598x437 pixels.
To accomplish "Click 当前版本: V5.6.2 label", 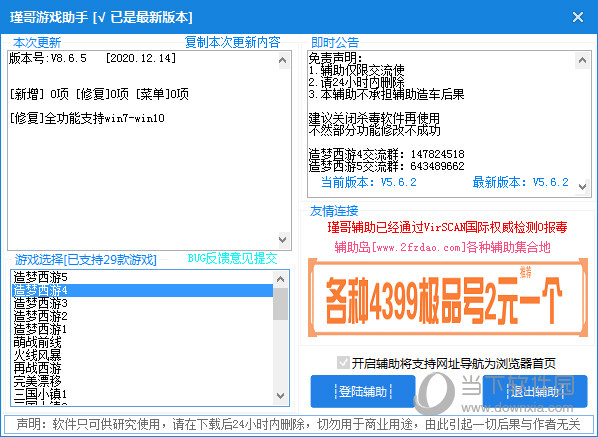I will click(x=368, y=182).
